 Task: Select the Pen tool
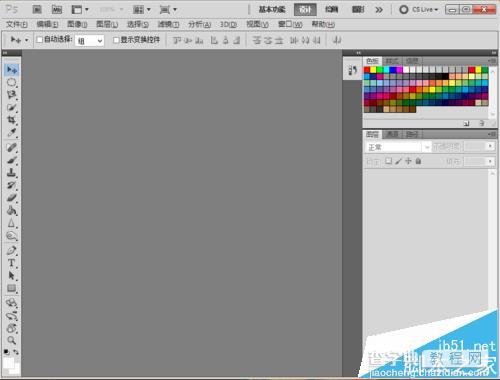coord(12,250)
